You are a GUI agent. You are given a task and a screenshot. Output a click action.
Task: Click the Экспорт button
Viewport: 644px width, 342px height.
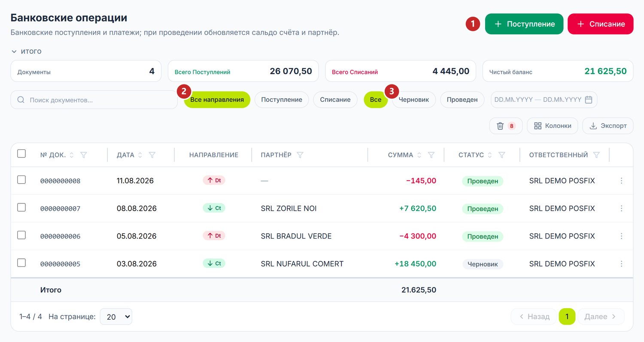608,126
